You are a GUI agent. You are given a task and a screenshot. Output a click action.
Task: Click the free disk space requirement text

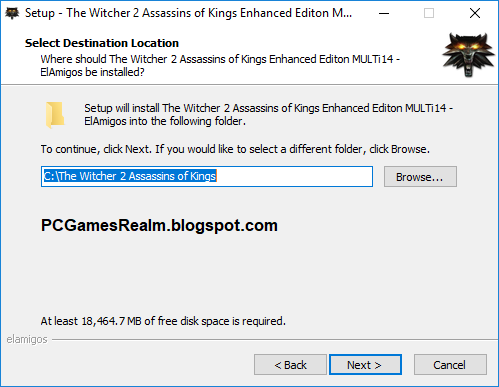tap(163, 321)
